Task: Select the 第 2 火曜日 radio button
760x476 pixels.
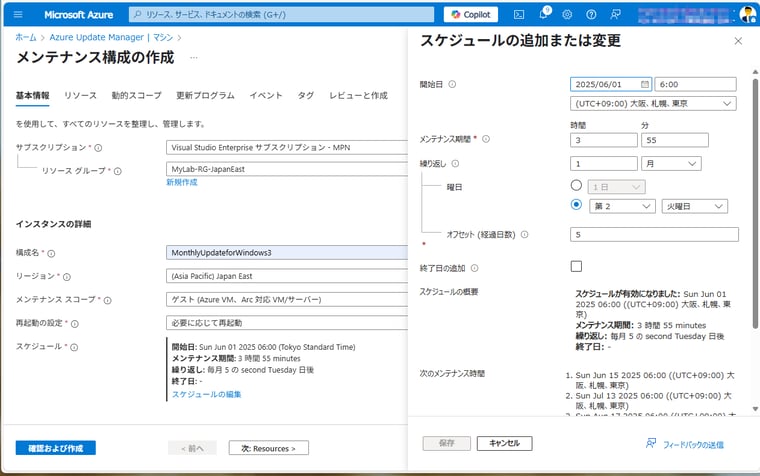Action: coord(576,205)
